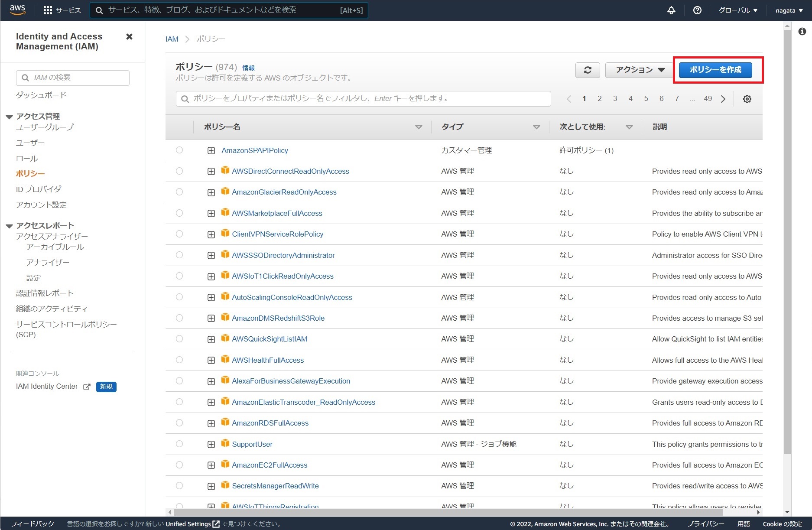Open the AWS services grid icon
Viewport: 812px width, 530px height.
[x=49, y=10]
